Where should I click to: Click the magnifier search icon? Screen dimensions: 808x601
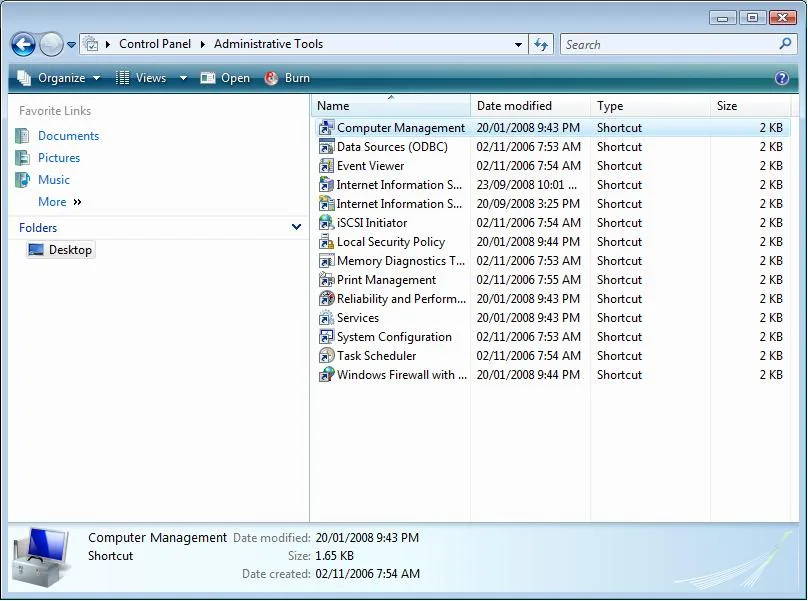[785, 44]
